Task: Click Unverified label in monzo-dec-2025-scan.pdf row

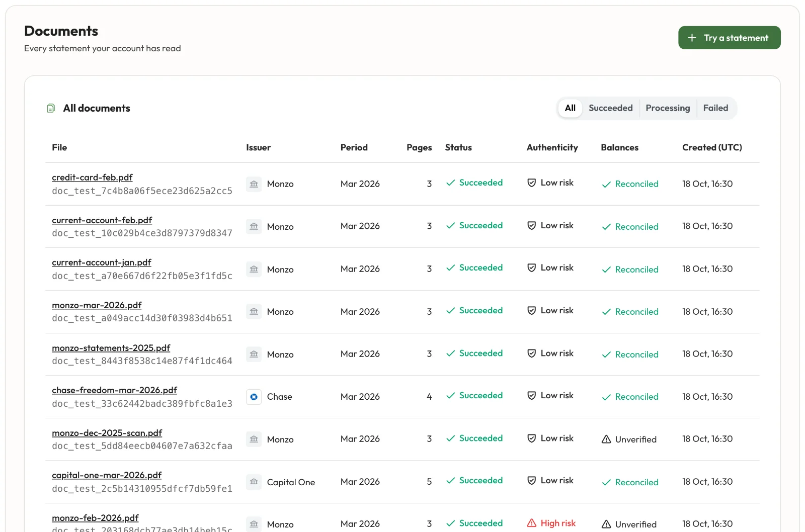Action: (x=635, y=439)
